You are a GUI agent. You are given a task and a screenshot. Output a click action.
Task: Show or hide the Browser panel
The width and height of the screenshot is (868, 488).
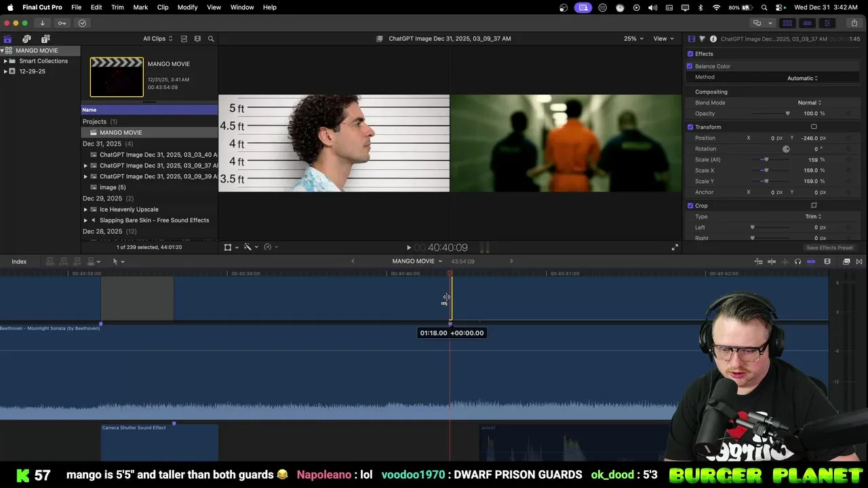click(x=787, y=23)
